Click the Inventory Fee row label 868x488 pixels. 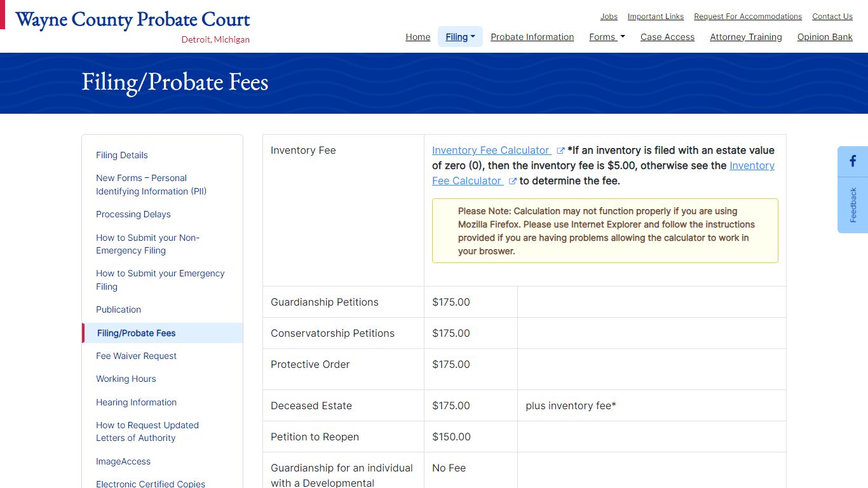tap(303, 151)
